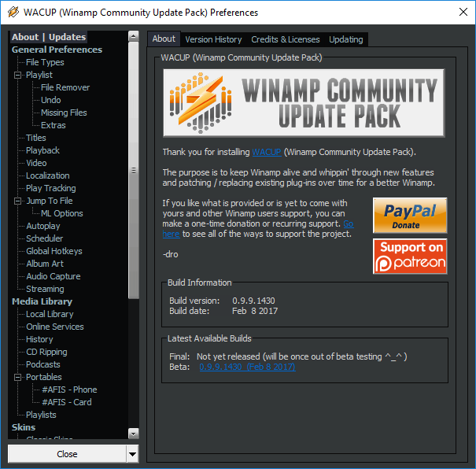Open Playlists under Media Library
Image resolution: width=476 pixels, height=469 pixels.
[x=41, y=415]
